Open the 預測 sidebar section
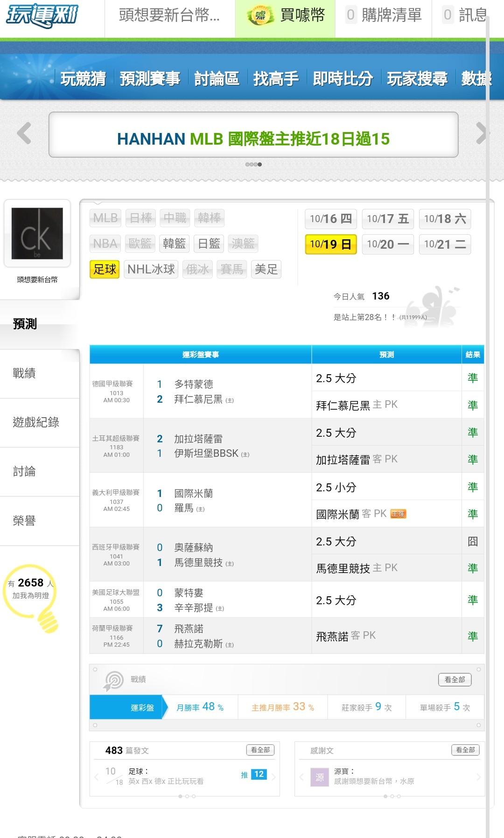Viewport: 504px width, 838px height. [x=40, y=324]
